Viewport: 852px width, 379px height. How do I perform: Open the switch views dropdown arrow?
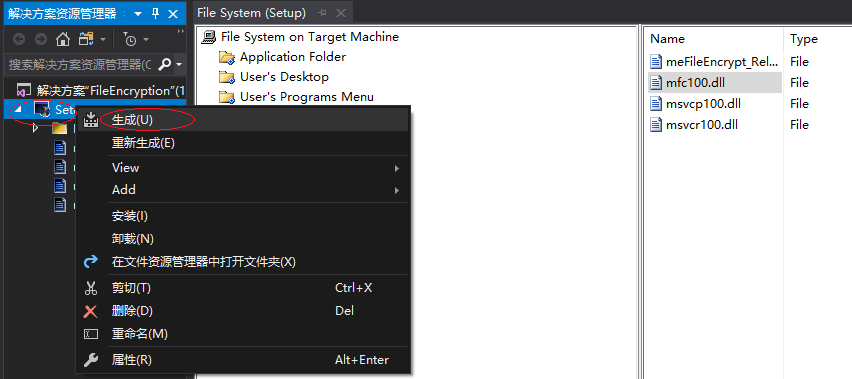pyautogui.click(x=103, y=40)
